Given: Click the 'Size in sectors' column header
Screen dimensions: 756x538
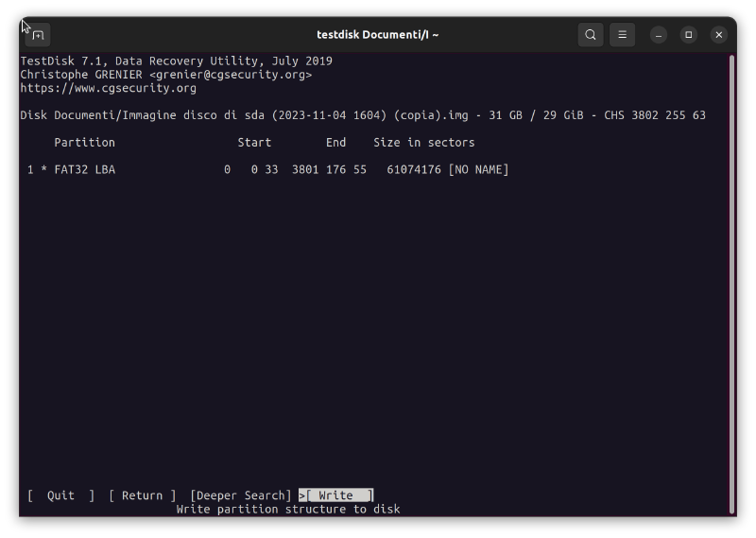Looking at the screenshot, I should click(423, 143).
